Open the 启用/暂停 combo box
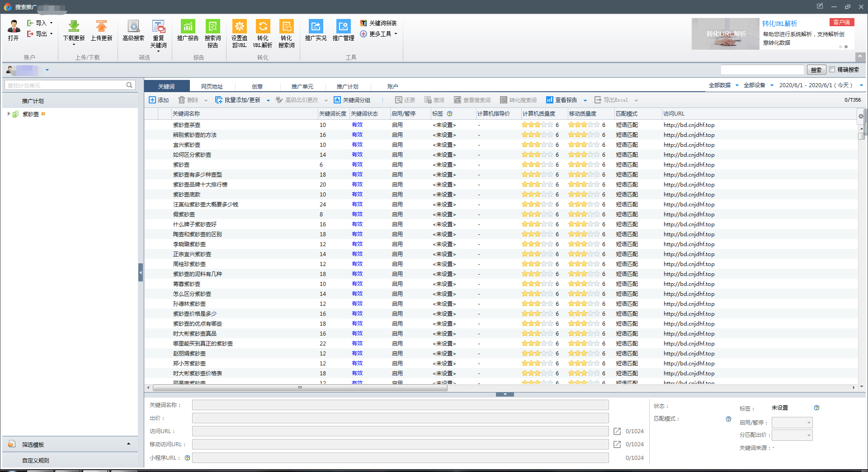868x472 pixels. point(792,423)
